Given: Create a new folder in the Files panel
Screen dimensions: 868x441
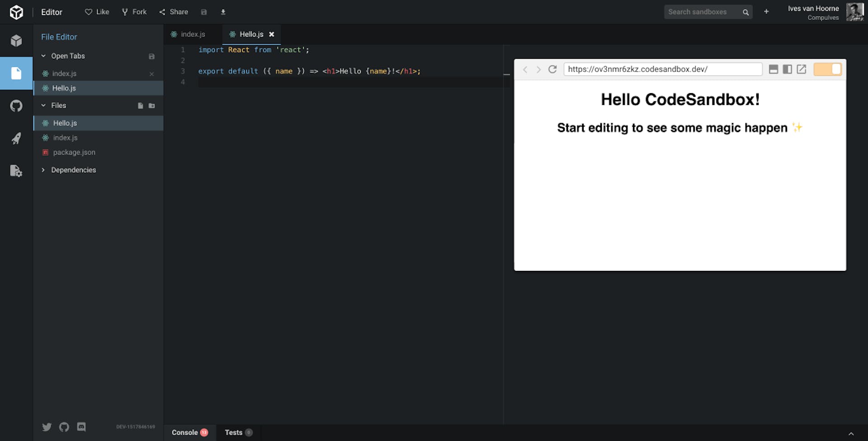Looking at the screenshot, I should 152,105.
